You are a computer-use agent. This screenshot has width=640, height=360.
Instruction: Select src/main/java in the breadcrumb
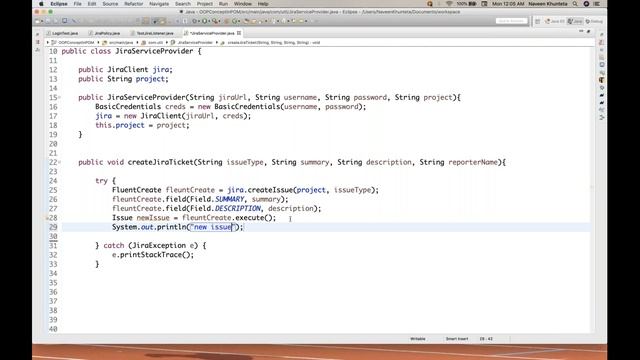pyautogui.click(x=118, y=42)
